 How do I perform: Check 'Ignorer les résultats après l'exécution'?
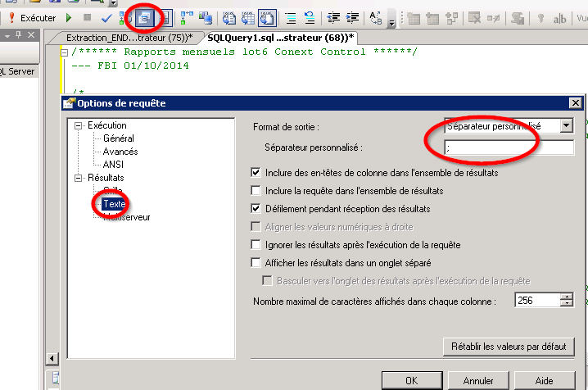click(257, 245)
